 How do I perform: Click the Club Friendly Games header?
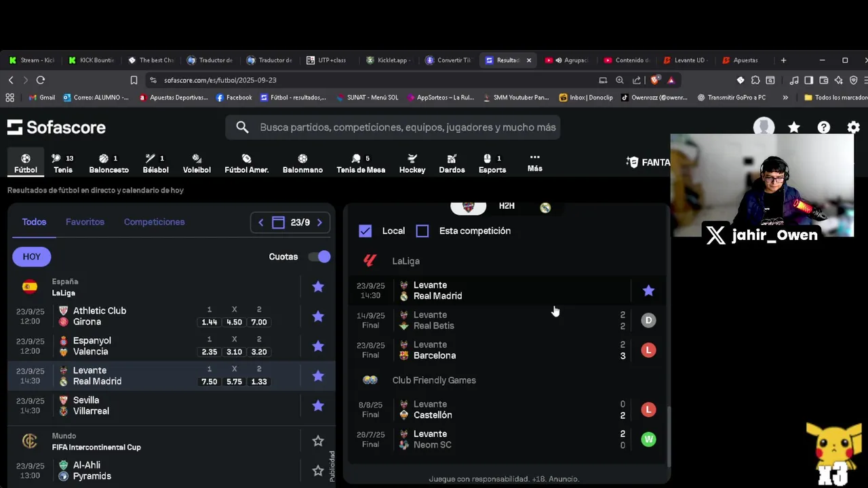434,380
